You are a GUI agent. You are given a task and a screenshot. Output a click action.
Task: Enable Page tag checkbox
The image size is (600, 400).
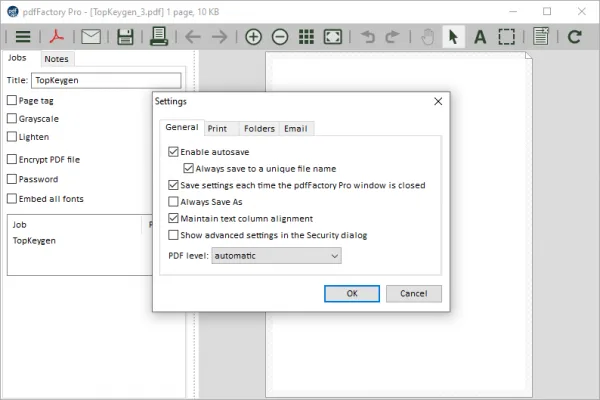pos(12,100)
